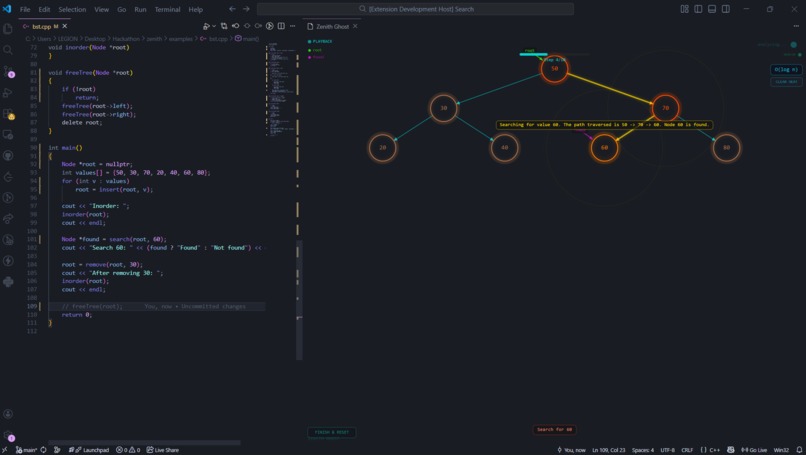Image resolution: width=806 pixels, height=455 pixels.
Task: Open the Explorer view in activity bar
Action: [x=8, y=29]
